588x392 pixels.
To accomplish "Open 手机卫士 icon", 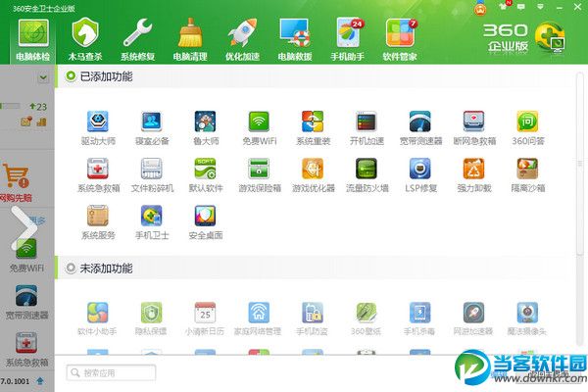I will [152, 222].
